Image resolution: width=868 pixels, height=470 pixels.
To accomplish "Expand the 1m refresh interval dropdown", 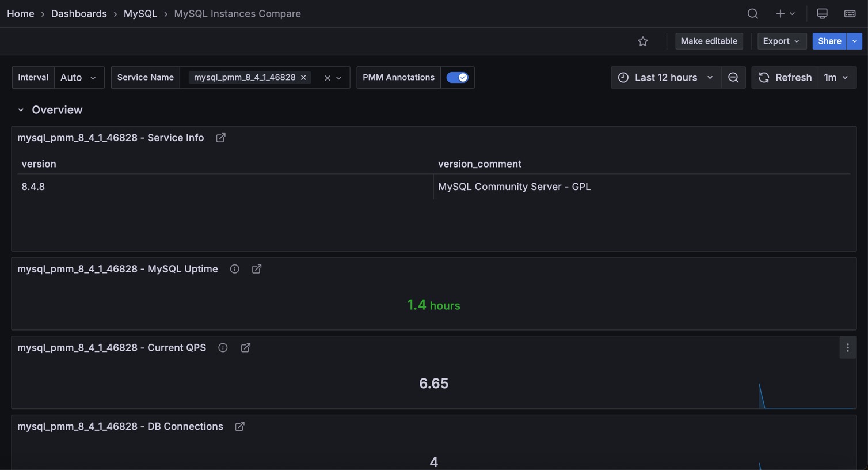I will [x=836, y=77].
